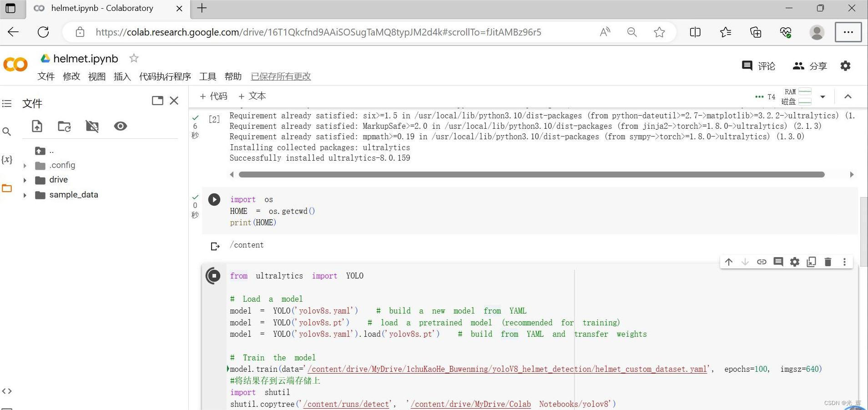Open browser Collections icon

[x=756, y=32]
